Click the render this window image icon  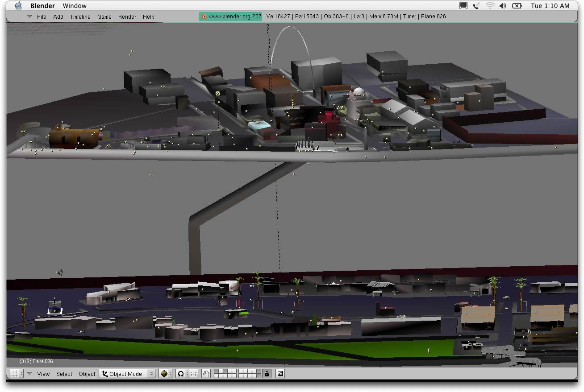280,374
